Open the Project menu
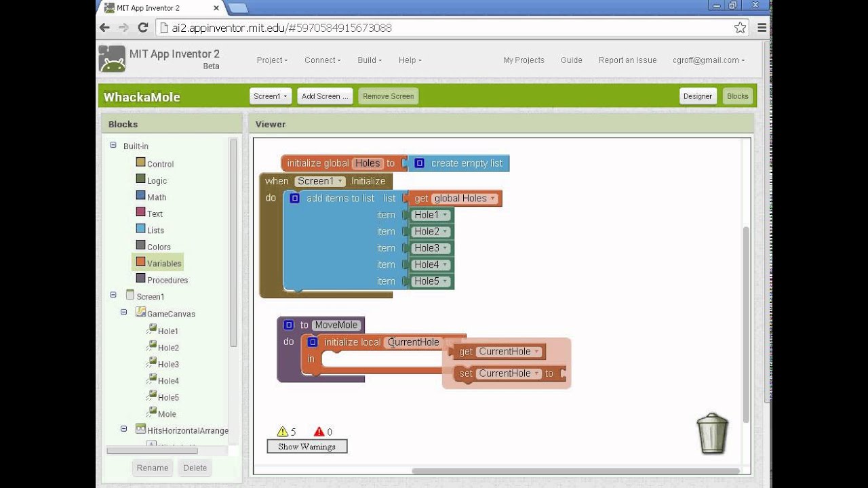Viewport: 868px width, 488px height. click(272, 60)
